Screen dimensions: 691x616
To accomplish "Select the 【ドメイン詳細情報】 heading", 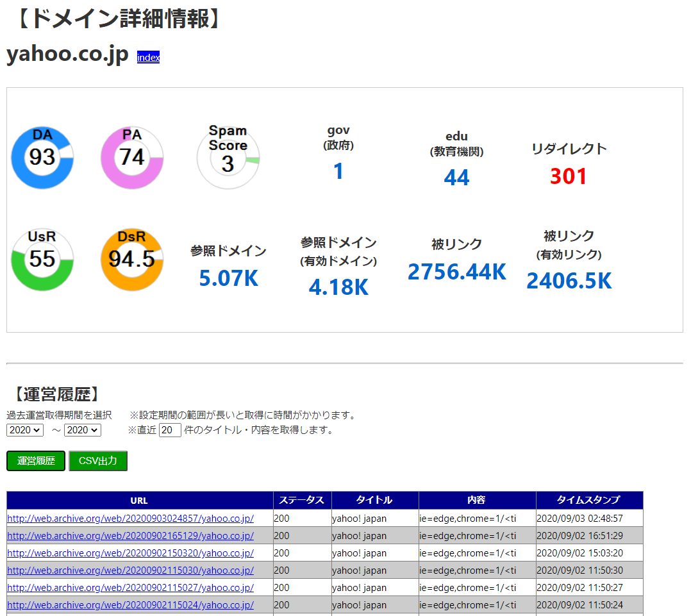I will [x=118, y=19].
